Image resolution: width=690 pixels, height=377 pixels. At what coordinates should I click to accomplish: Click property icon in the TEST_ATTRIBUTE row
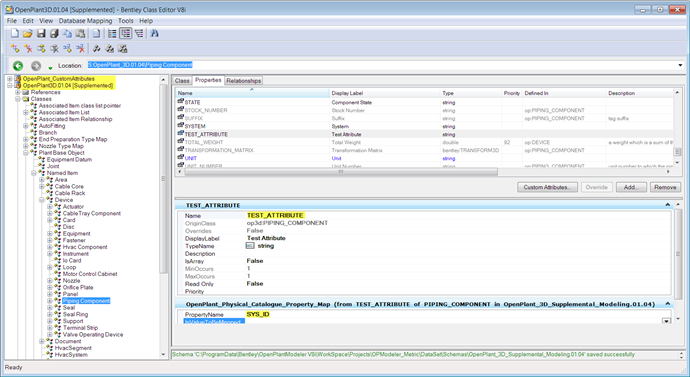pyautogui.click(x=180, y=134)
